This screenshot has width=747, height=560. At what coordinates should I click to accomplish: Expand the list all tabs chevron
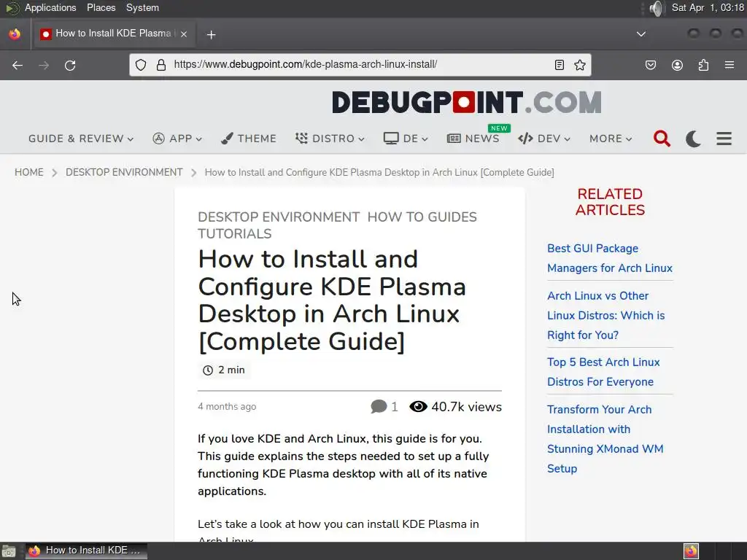pos(641,34)
